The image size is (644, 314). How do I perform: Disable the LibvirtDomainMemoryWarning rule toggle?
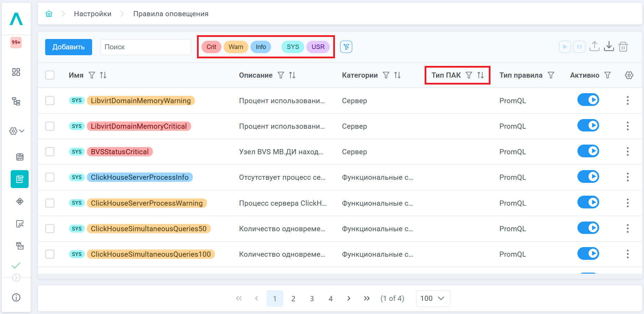[x=588, y=100]
